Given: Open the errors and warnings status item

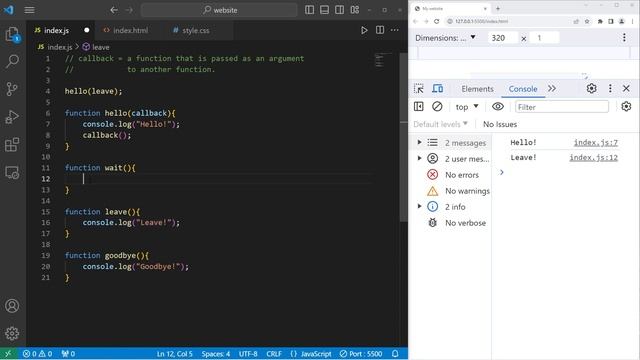Looking at the screenshot, I should click(x=38, y=353).
